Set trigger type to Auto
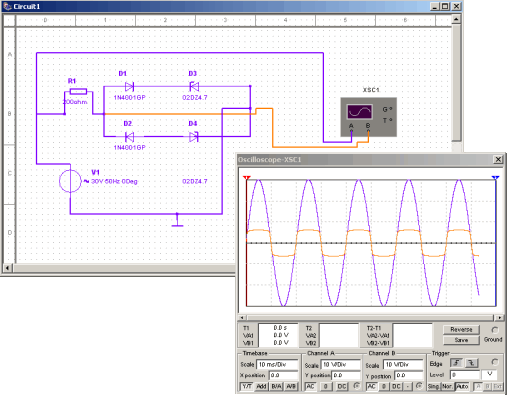Image resolution: width=511 pixels, height=395 pixels. point(462,386)
